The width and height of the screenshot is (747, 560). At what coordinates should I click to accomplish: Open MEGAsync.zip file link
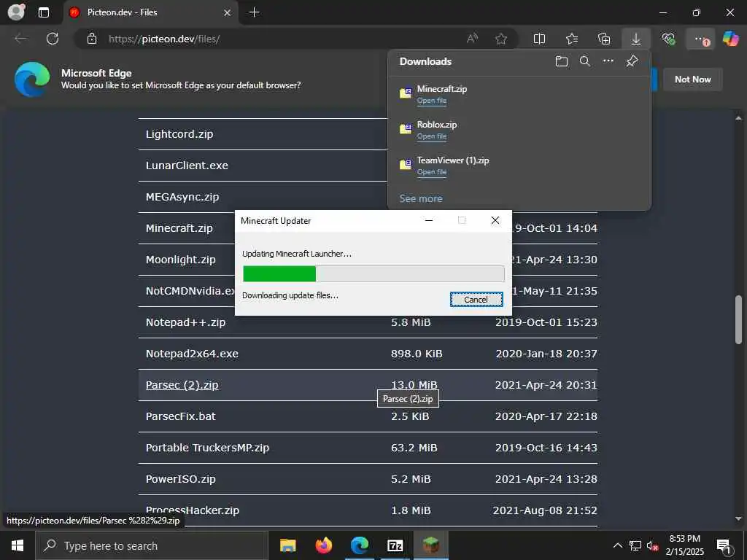pos(182,197)
